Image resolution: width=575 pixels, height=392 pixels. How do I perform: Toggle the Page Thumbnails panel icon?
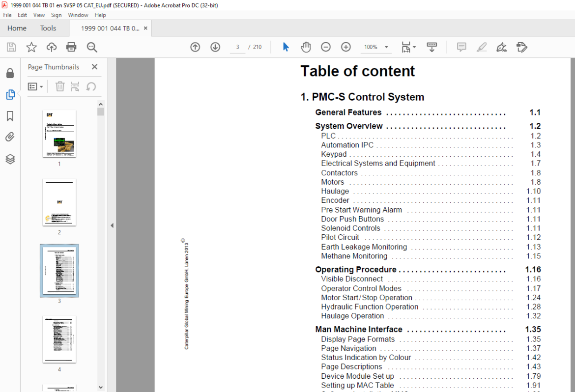[x=10, y=95]
